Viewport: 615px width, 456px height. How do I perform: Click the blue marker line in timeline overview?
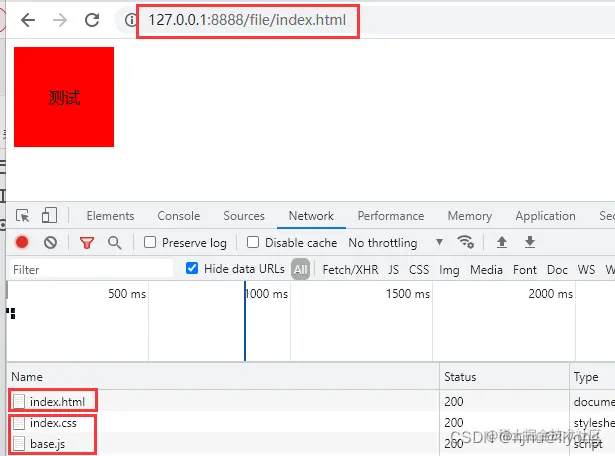[x=245, y=321]
